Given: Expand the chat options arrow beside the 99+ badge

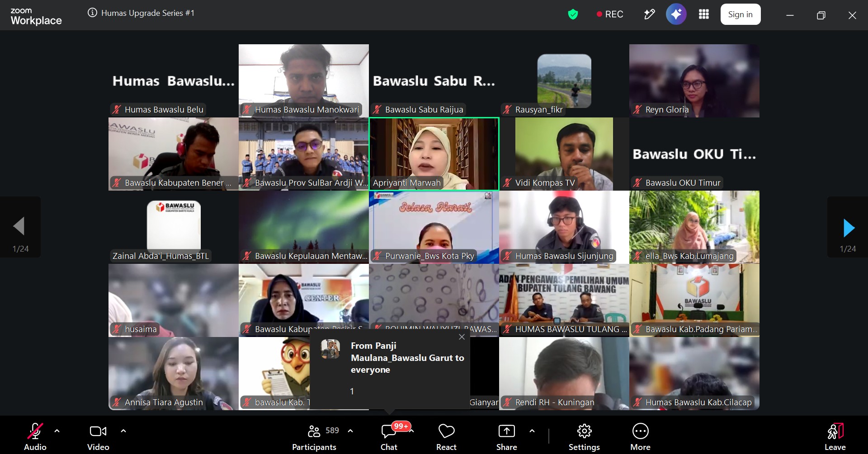Looking at the screenshot, I should pos(412,431).
